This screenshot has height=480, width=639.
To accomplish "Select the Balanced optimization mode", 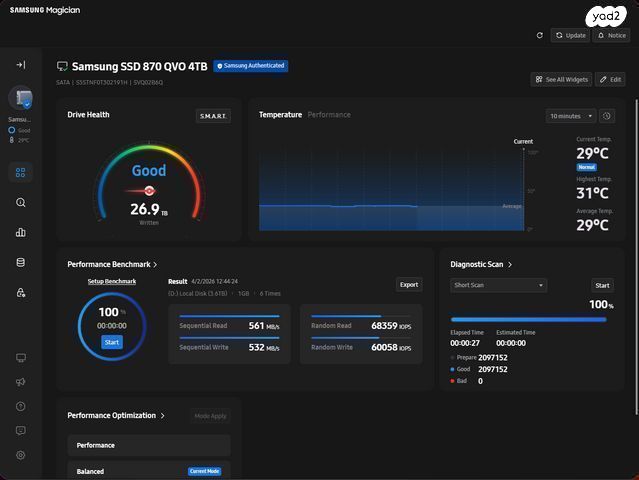I will point(149,471).
